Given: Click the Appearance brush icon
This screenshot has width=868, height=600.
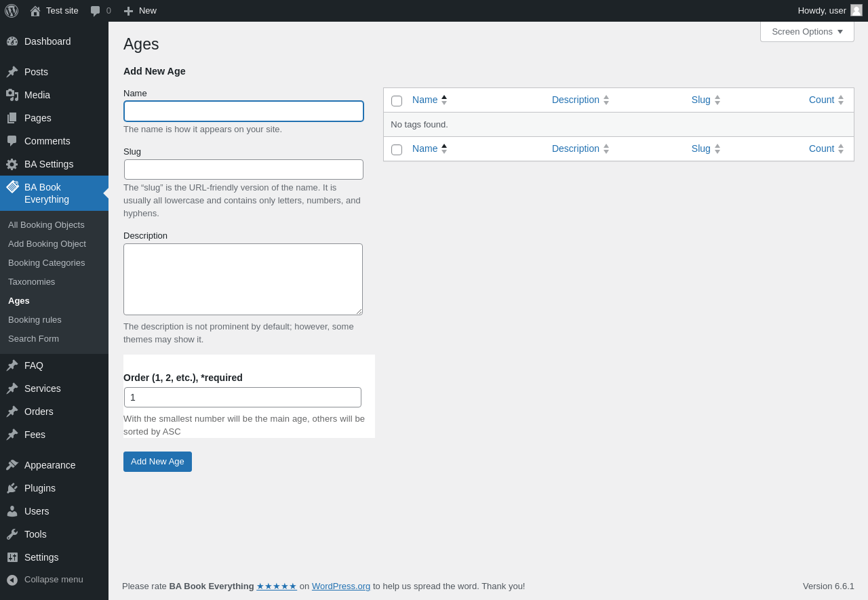Looking at the screenshot, I should point(12,465).
